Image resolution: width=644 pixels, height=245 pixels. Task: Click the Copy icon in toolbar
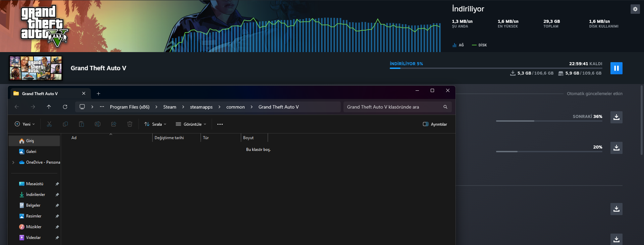click(x=65, y=124)
